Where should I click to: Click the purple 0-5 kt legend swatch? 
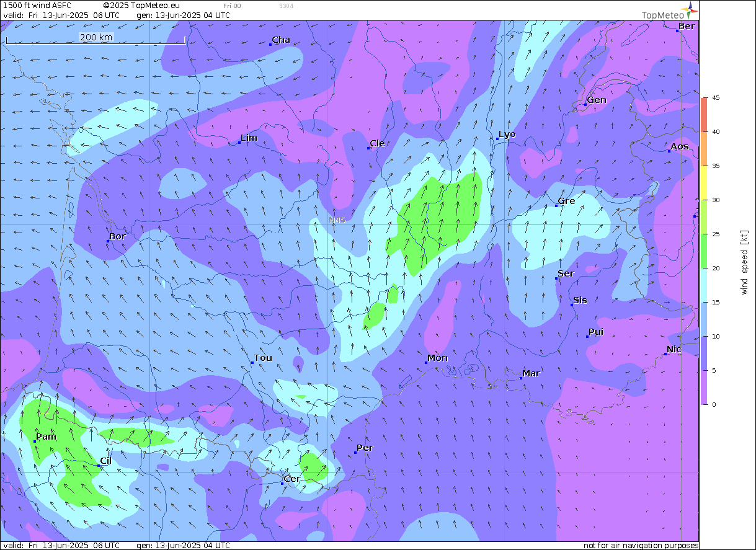[x=704, y=387]
